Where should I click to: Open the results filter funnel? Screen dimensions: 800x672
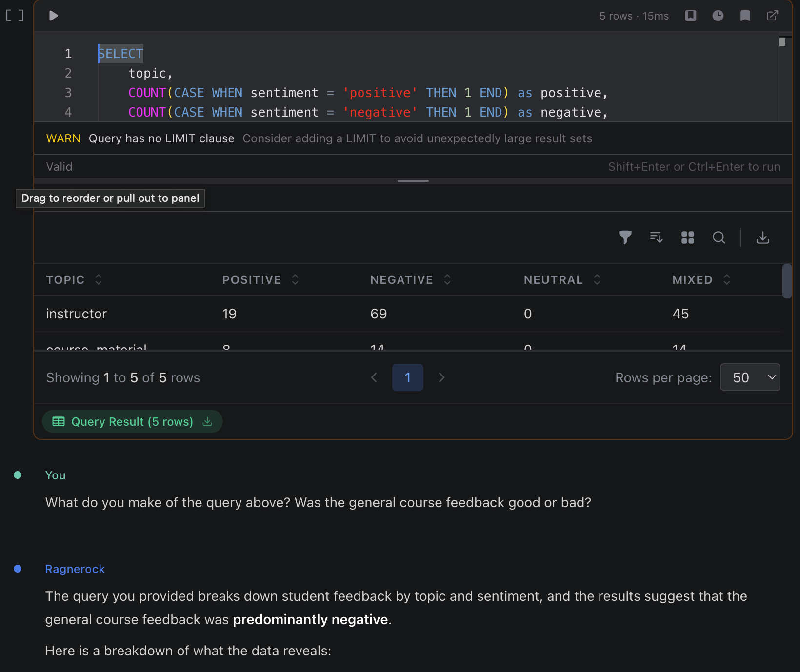[x=625, y=237]
